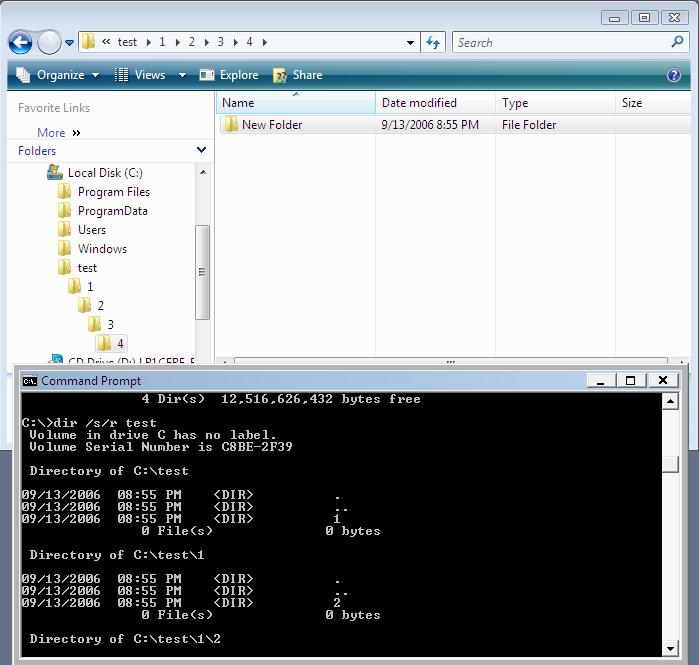The width and height of the screenshot is (699, 665).
Task: Open address bar history dropdown
Action: [411, 43]
